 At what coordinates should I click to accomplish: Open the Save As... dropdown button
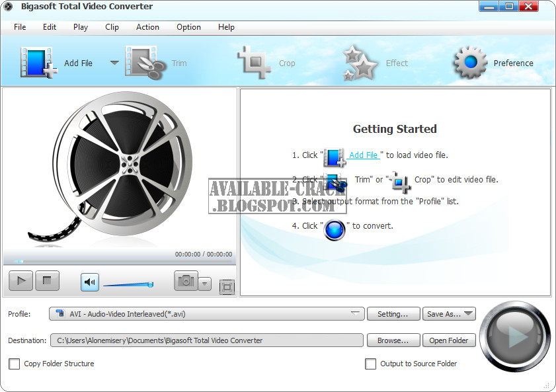[449, 314]
